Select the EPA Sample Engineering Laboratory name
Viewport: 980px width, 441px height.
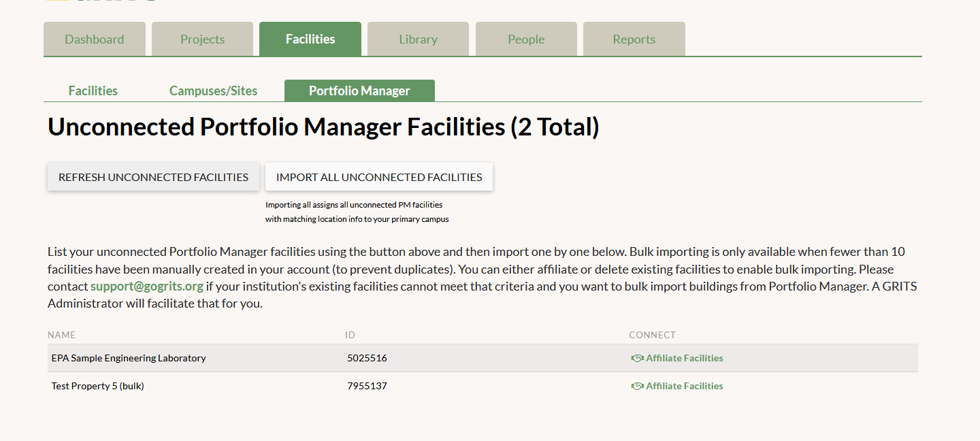click(x=129, y=358)
